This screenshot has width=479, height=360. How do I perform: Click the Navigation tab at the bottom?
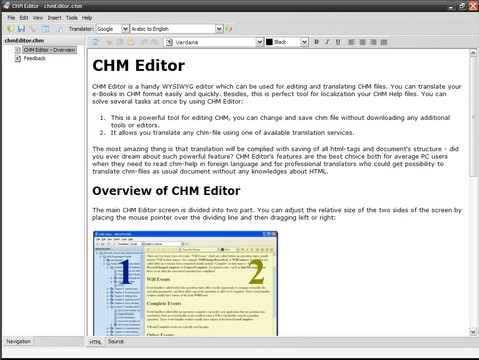(18, 341)
